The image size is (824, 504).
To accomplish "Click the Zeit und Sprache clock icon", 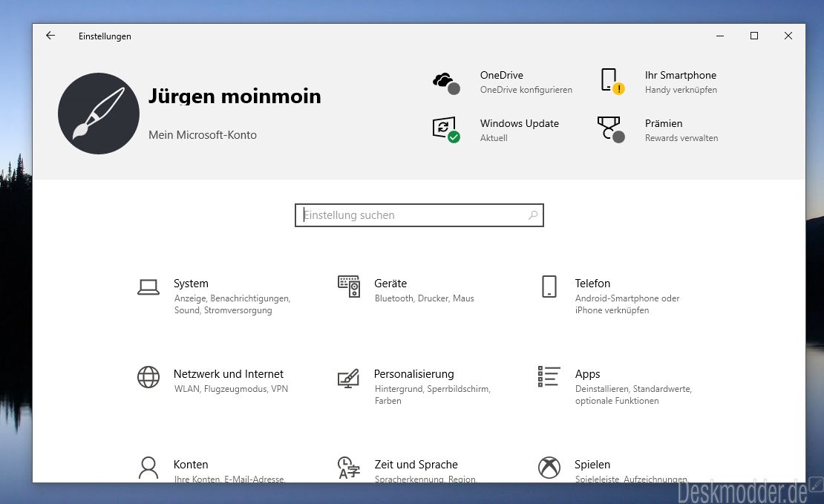I will tap(349, 468).
